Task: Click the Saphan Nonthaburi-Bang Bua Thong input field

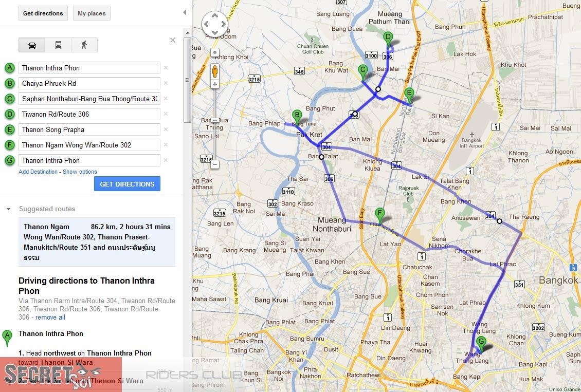Action: 89,99
